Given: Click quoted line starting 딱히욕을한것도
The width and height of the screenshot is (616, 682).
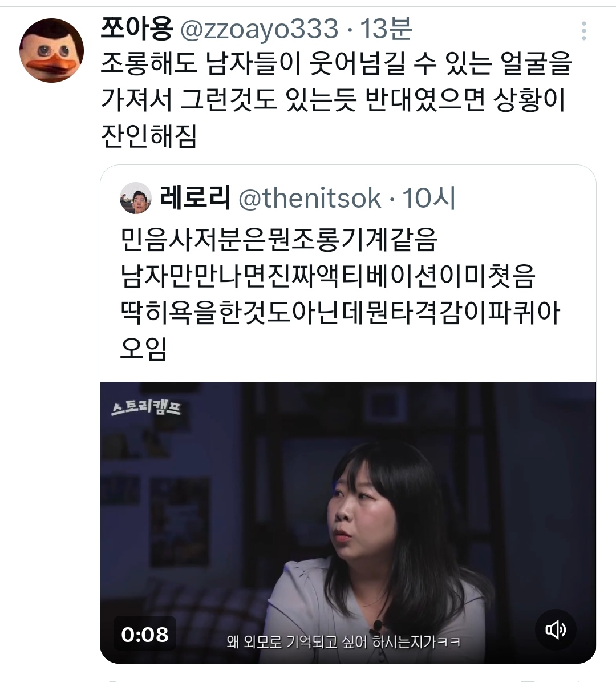Looking at the screenshot, I should coord(340,312).
